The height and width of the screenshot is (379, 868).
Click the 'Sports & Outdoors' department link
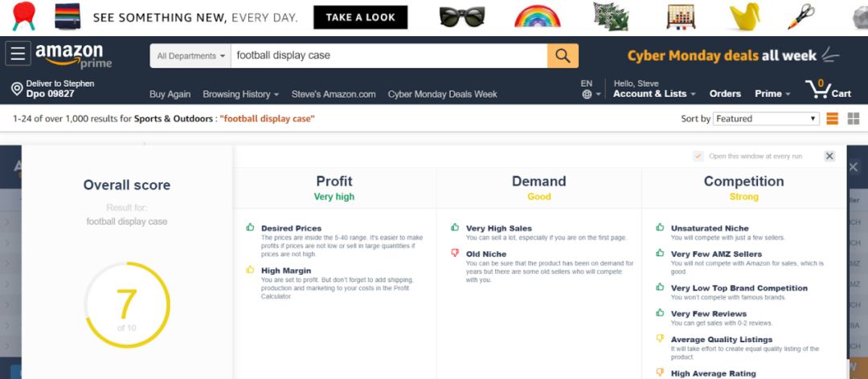point(174,118)
